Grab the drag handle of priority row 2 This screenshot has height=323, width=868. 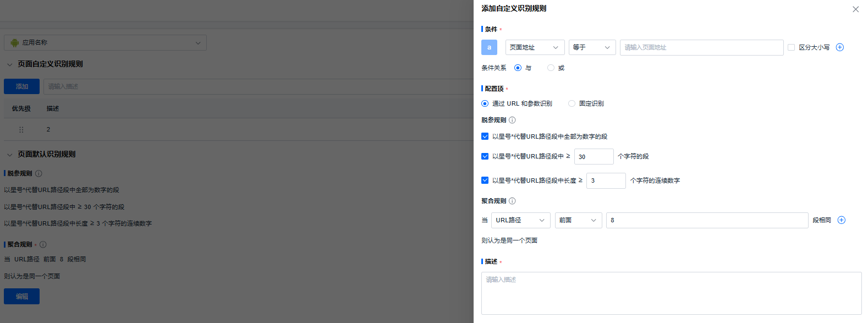click(21, 129)
